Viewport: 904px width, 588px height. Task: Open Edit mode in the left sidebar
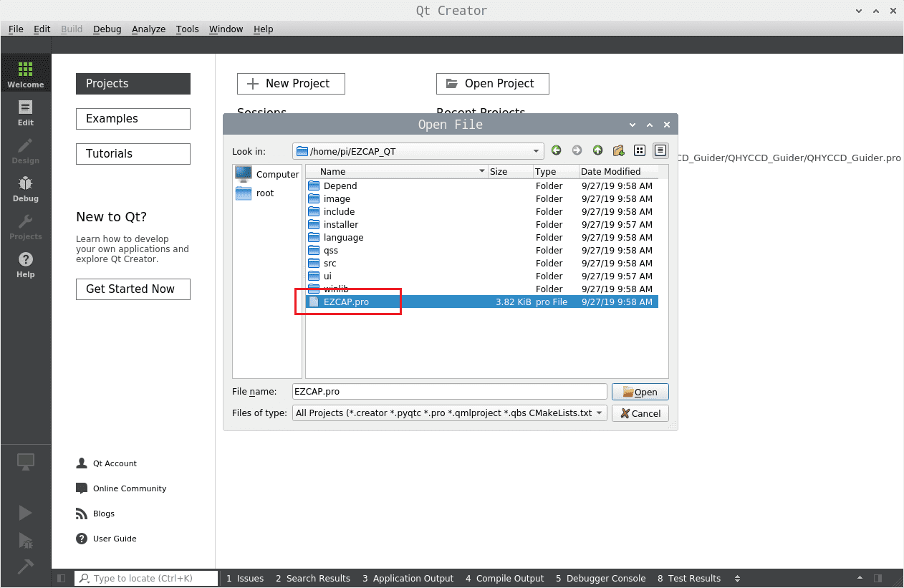pos(26,112)
